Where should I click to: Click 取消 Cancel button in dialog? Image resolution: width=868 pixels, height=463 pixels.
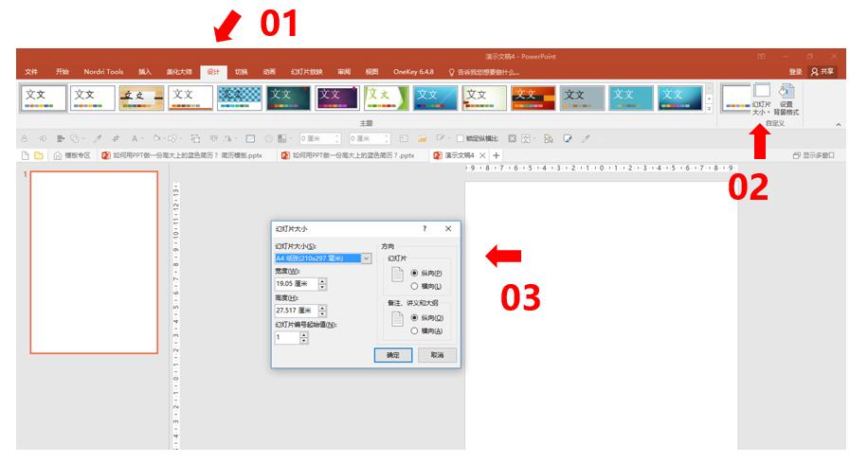438,355
